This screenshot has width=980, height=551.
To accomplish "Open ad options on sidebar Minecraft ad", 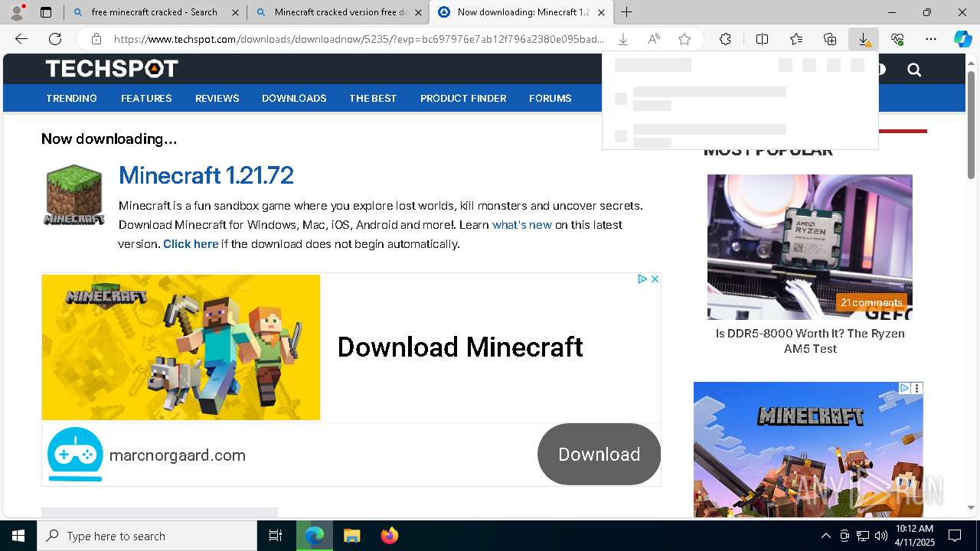I will [916, 388].
